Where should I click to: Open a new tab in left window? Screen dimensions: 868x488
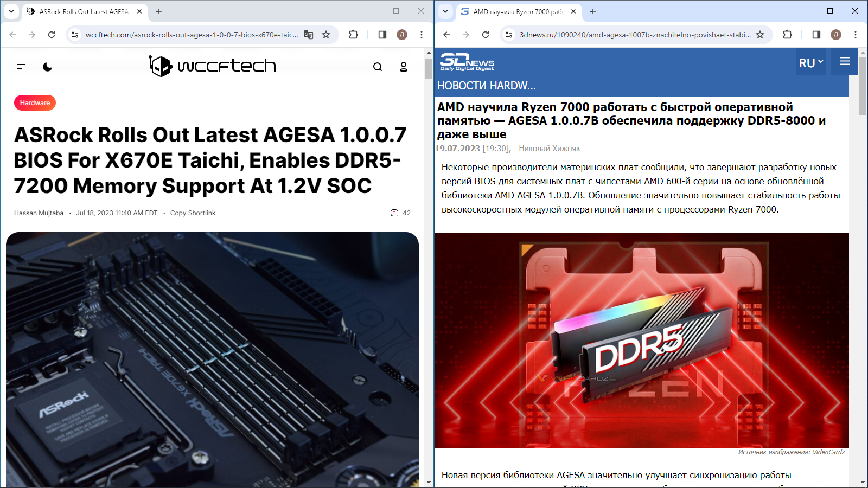pyautogui.click(x=159, y=11)
